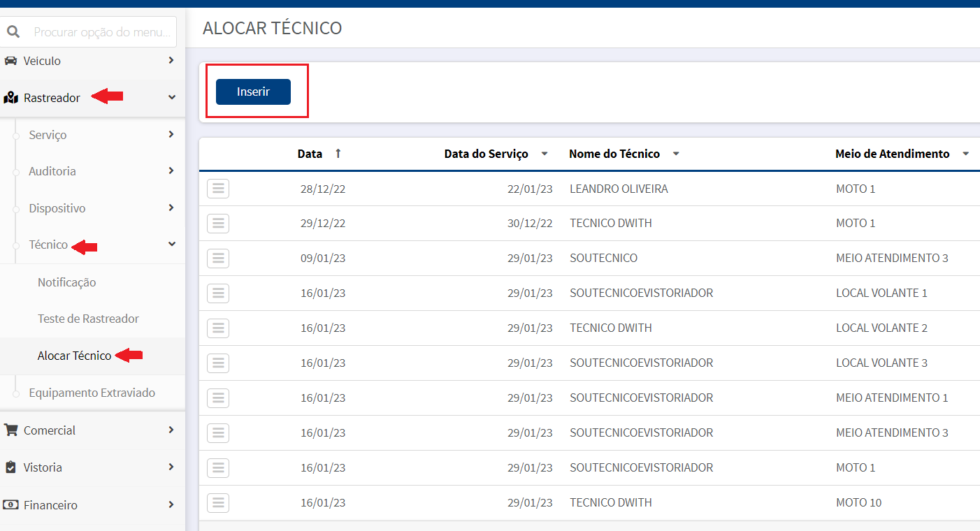980x531 pixels.
Task: Click the Veículo car icon
Action: (10, 61)
